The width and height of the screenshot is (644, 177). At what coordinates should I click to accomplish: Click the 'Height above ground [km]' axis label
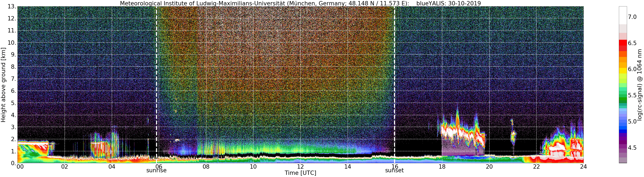tap(3, 85)
